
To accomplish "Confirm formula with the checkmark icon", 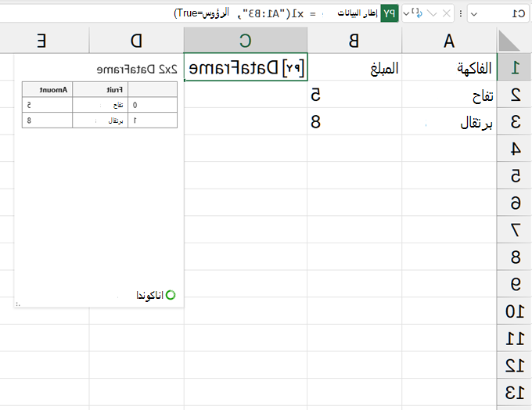I will (x=432, y=13).
